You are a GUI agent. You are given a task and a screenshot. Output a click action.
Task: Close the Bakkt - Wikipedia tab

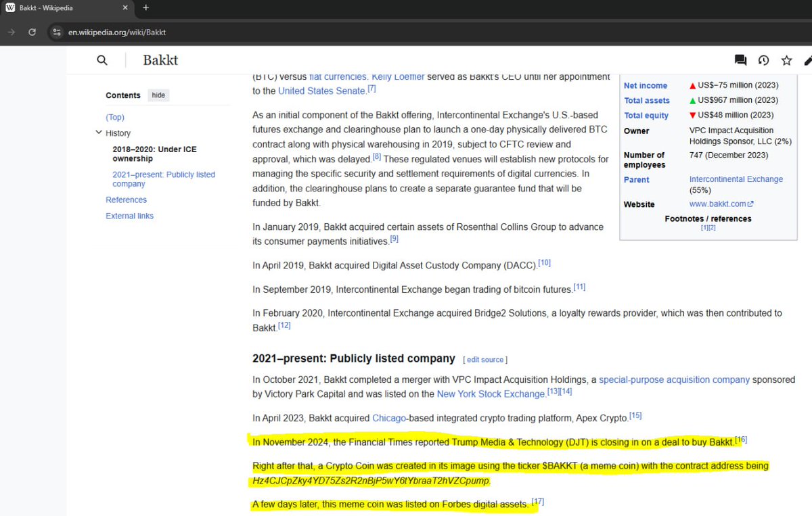[x=126, y=8]
